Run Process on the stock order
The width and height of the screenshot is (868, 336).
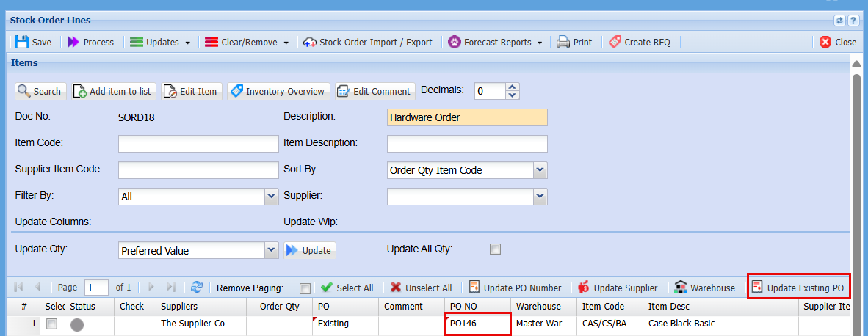pos(90,42)
